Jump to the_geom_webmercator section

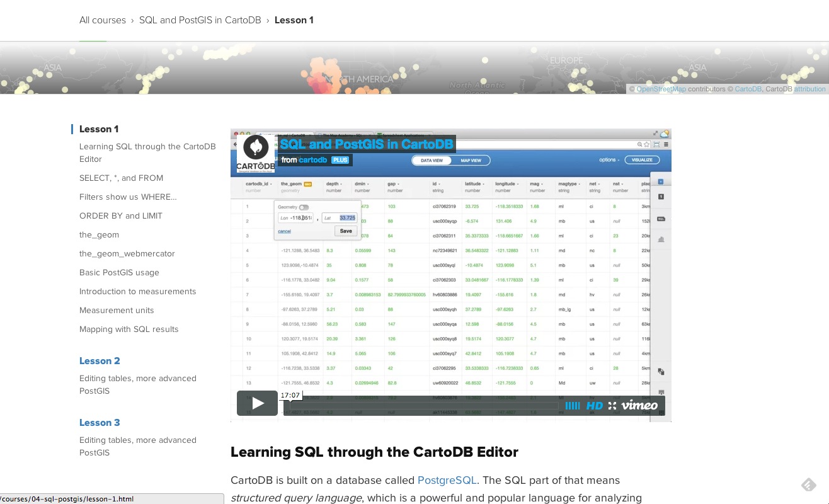click(x=127, y=254)
